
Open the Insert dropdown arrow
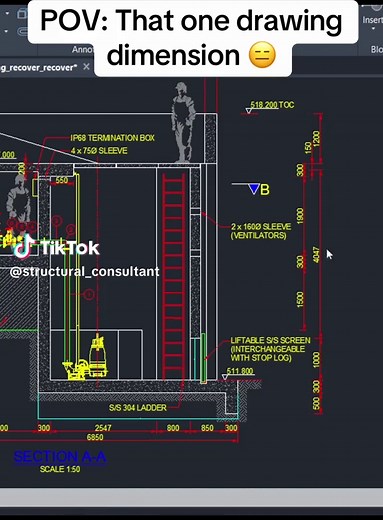[x=373, y=28]
